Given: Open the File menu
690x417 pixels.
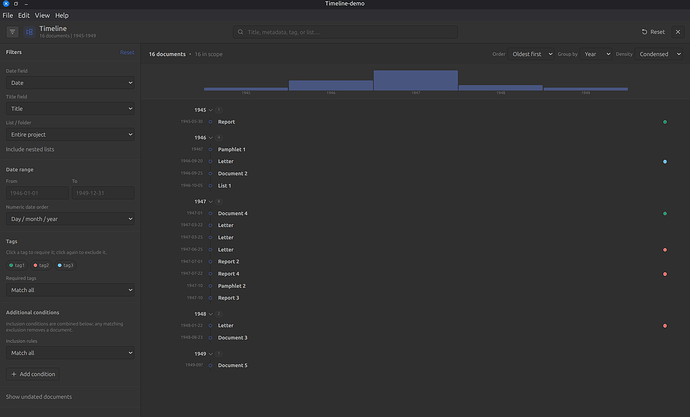Looking at the screenshot, I should tap(7, 15).
